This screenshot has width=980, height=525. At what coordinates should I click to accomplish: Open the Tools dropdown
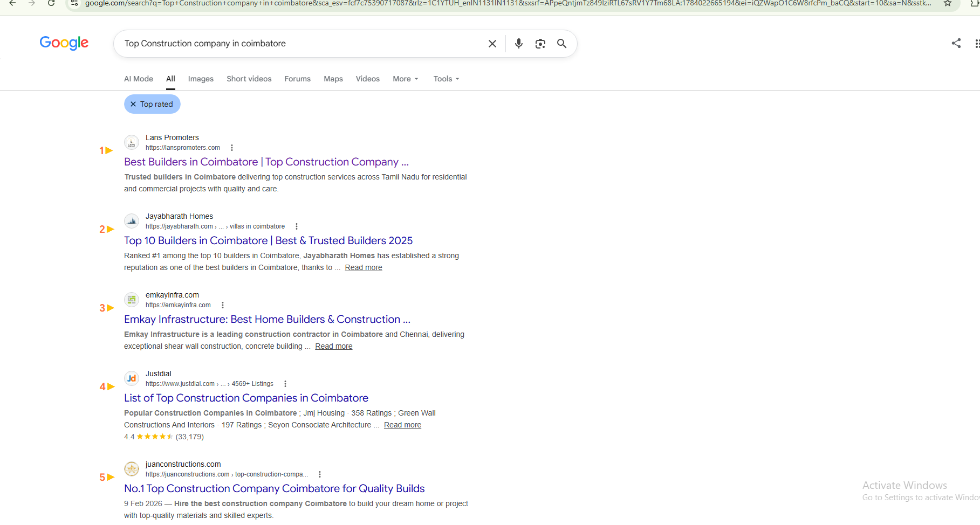pos(447,79)
